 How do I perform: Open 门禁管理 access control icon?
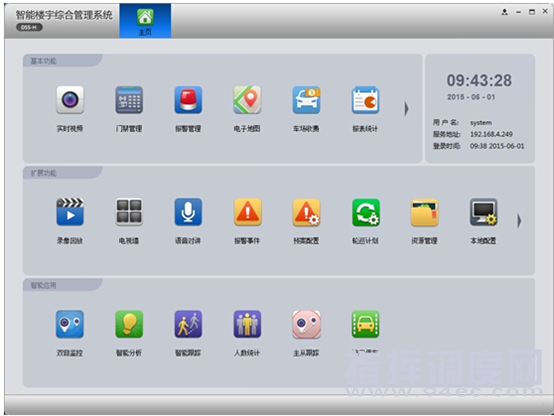point(129,100)
